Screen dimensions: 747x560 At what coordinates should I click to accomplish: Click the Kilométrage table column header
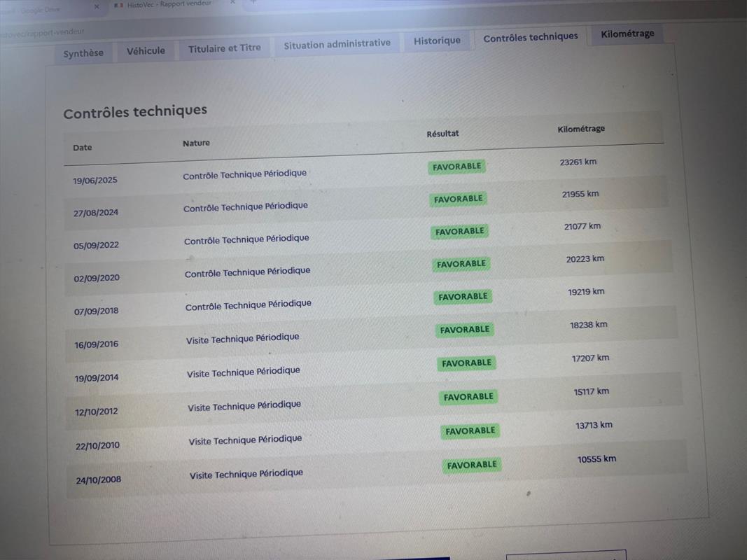click(581, 129)
